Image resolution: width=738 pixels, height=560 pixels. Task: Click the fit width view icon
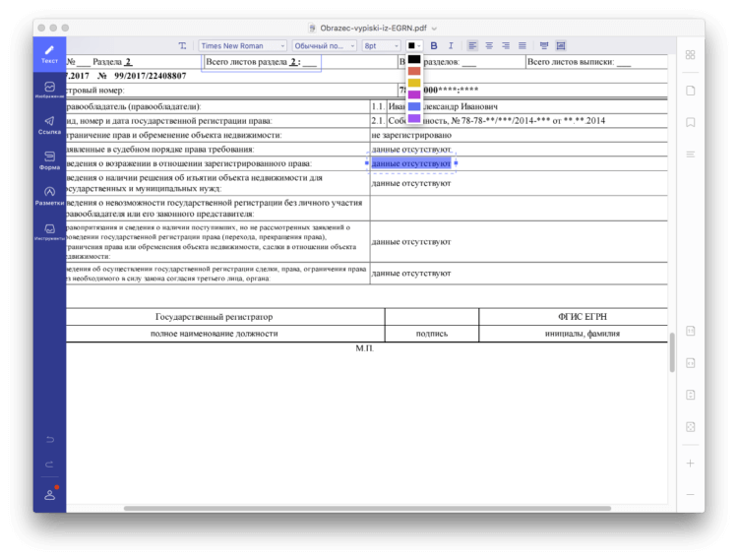click(x=690, y=363)
